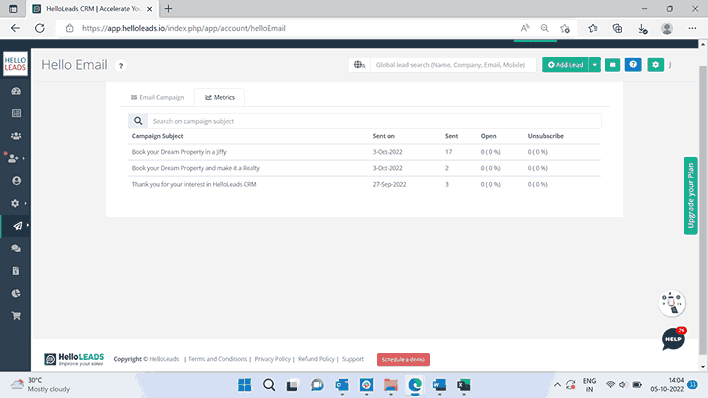708x398 pixels.
Task: Open Word from the taskbar
Action: click(x=439, y=385)
